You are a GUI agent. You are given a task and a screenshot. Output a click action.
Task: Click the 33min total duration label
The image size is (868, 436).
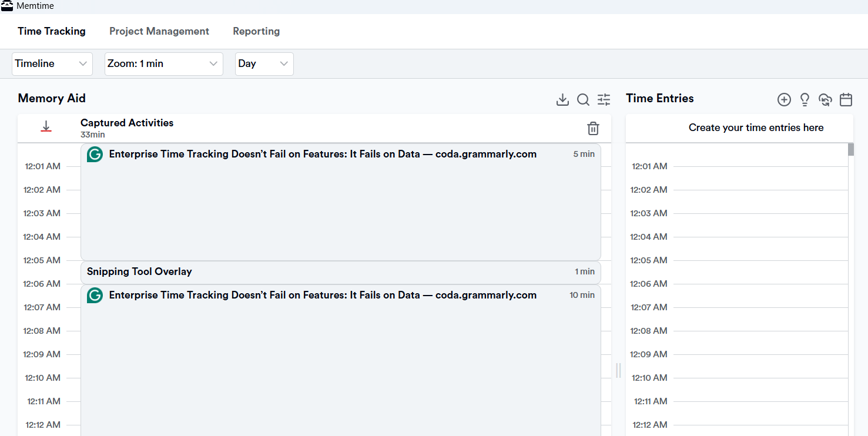tap(93, 135)
